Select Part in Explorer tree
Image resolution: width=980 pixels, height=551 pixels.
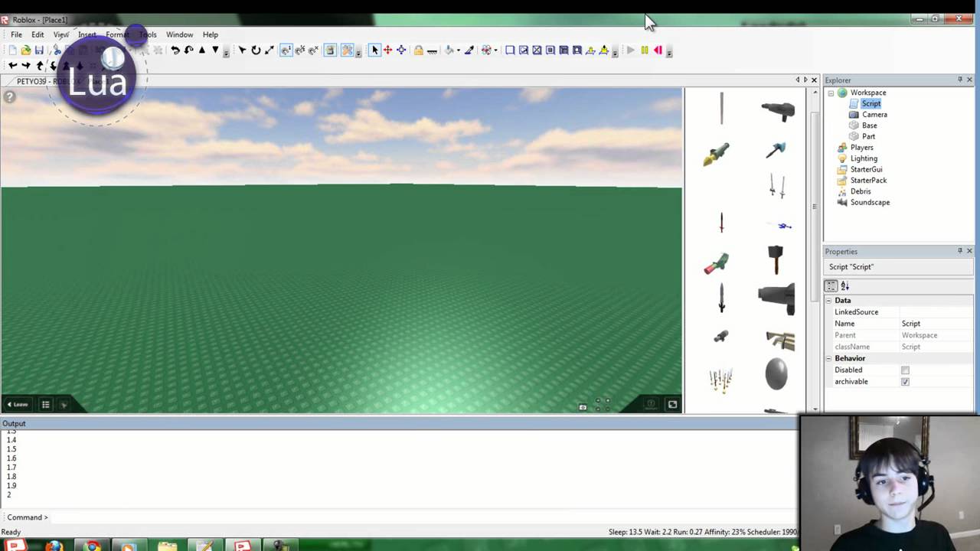pyautogui.click(x=868, y=136)
